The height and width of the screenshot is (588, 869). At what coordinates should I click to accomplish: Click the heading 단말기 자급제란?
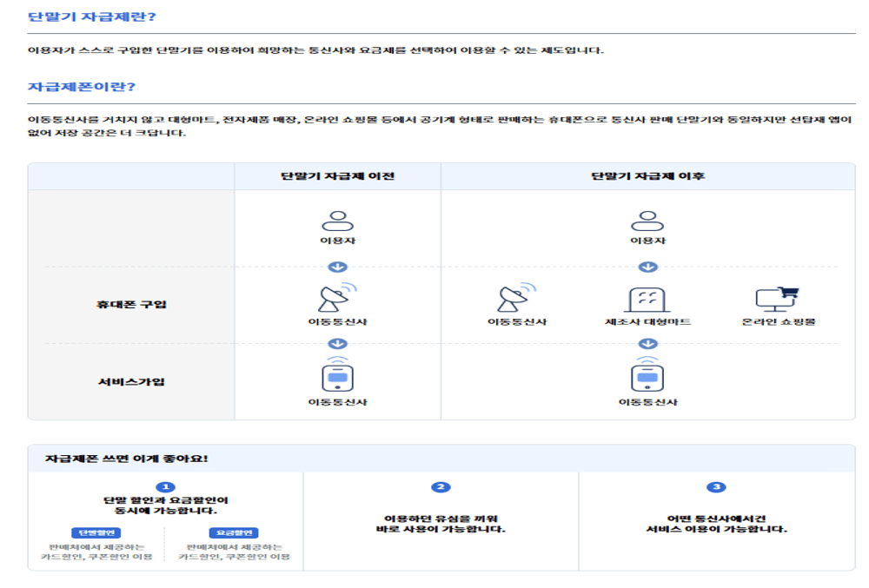92,17
